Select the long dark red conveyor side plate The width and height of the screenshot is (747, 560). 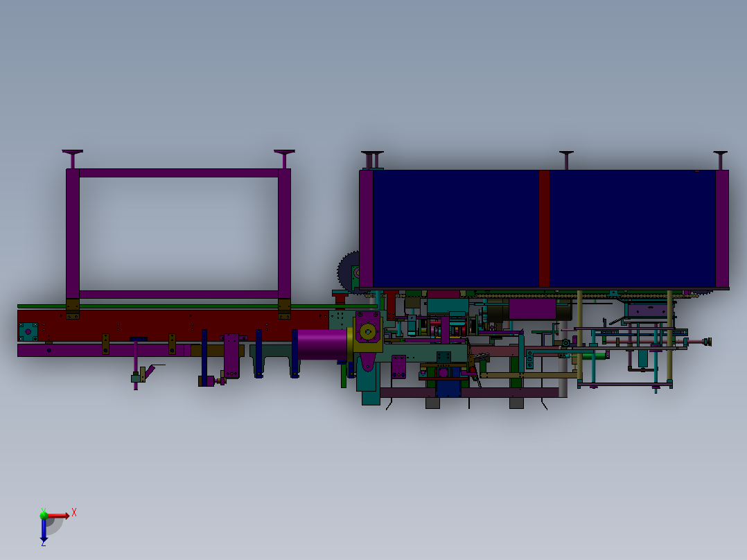point(173,325)
